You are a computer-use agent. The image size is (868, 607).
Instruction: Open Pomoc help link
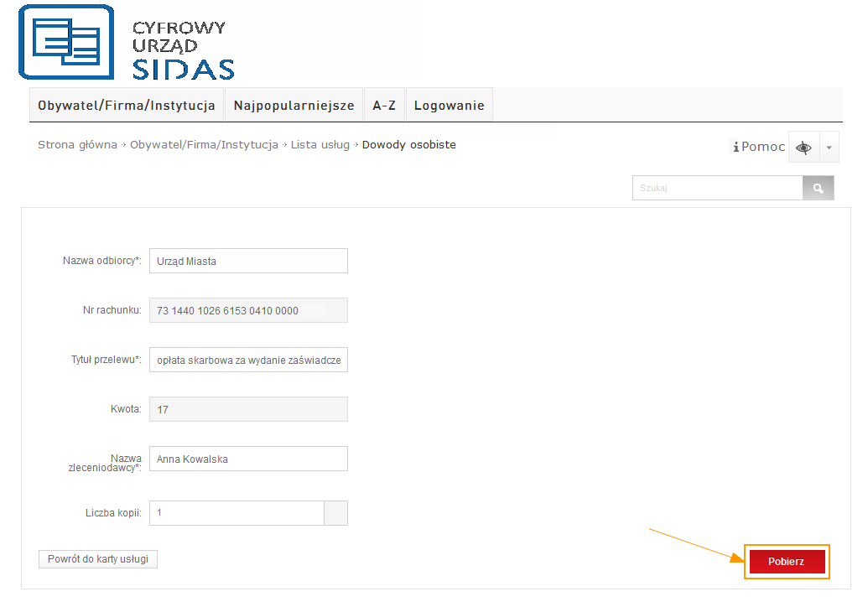tap(760, 147)
